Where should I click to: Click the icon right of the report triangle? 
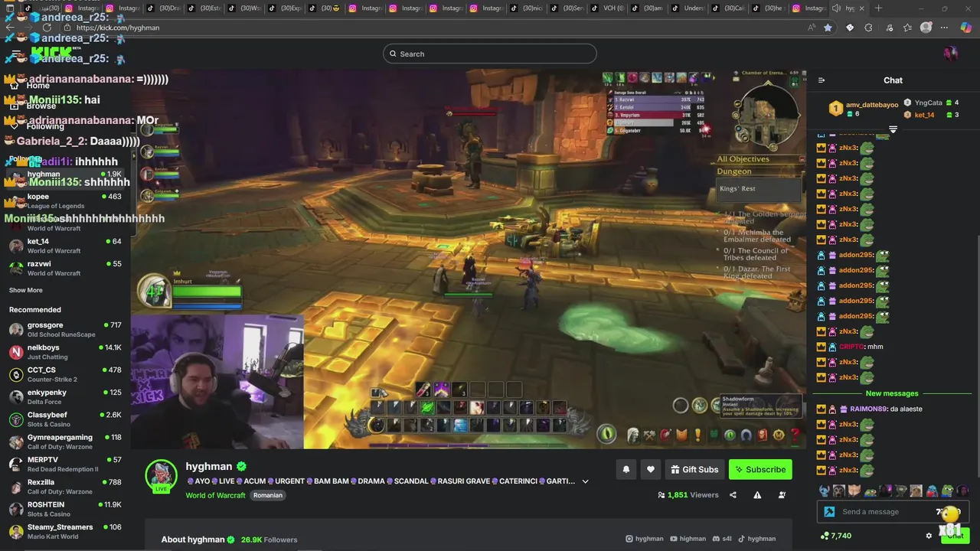click(782, 495)
